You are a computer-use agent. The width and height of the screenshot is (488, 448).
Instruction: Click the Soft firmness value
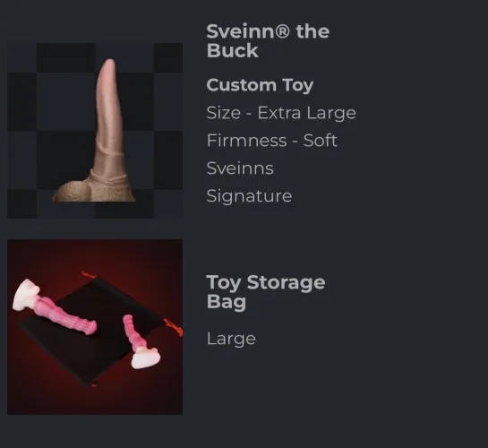[321, 141]
